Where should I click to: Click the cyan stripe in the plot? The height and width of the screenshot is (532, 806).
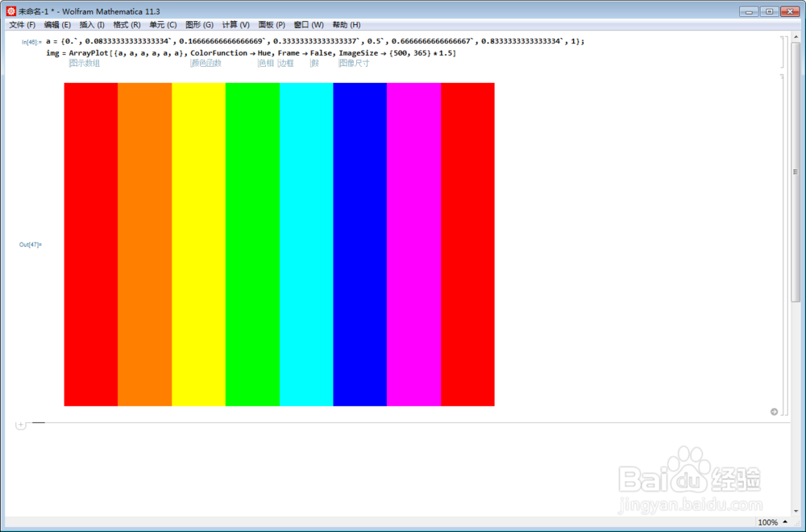point(306,244)
